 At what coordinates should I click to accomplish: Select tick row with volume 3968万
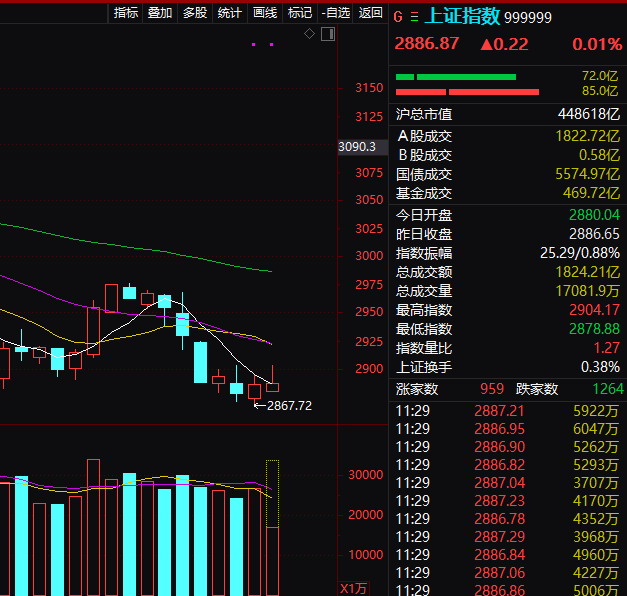coord(507,537)
